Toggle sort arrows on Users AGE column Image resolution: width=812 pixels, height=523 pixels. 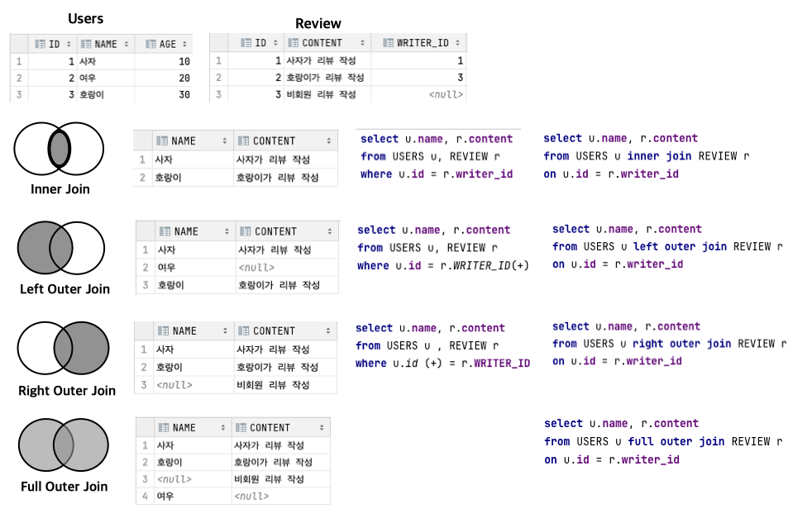[184, 44]
